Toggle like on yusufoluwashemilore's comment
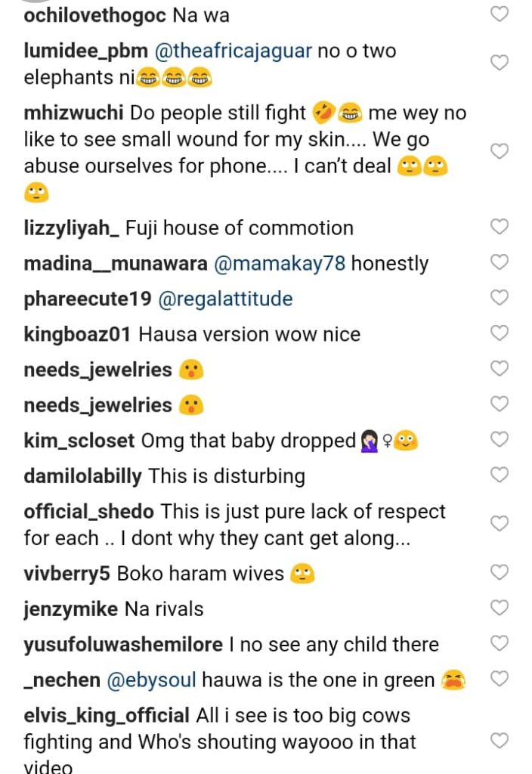 click(500, 643)
